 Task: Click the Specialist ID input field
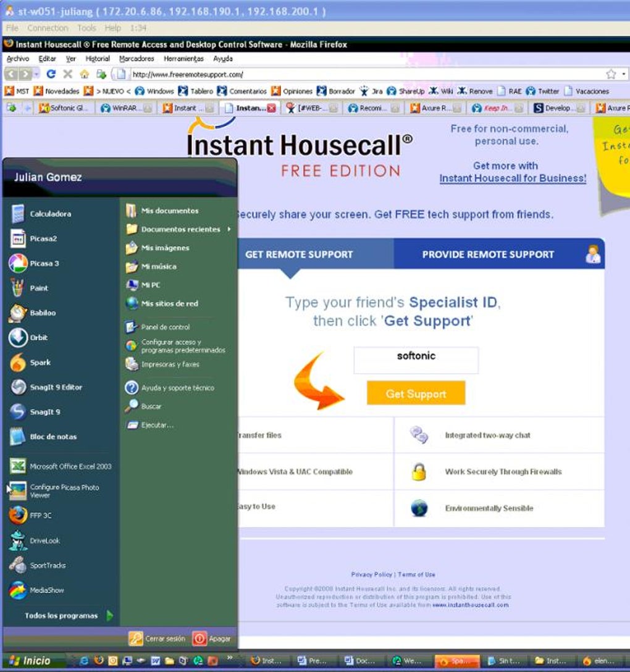[416, 361]
